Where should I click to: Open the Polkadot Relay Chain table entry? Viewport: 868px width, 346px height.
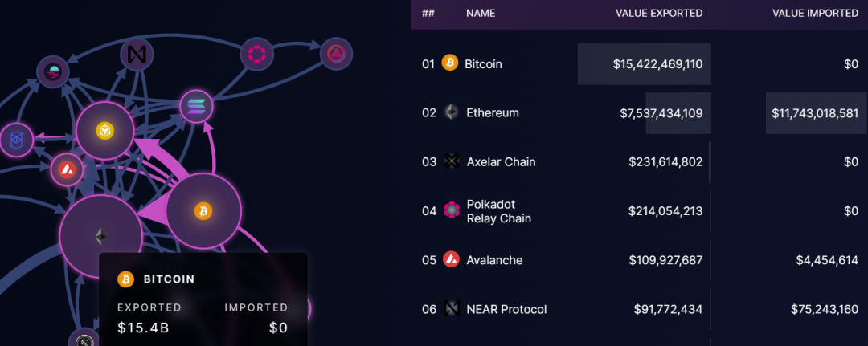[640, 210]
